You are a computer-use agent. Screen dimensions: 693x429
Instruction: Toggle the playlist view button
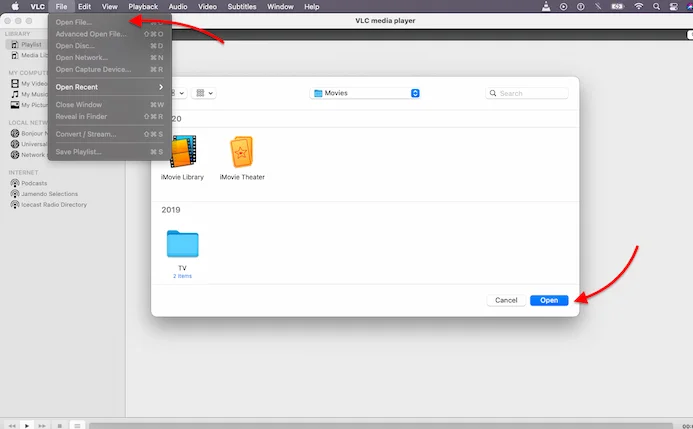click(77, 425)
